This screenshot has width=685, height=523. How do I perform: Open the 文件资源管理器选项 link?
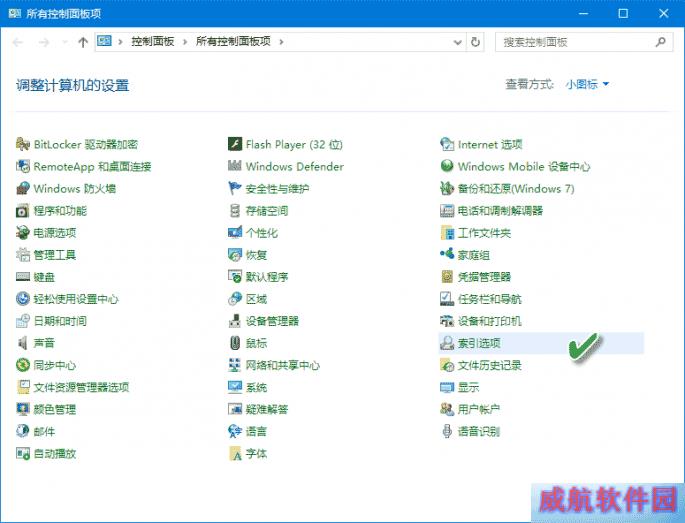81,387
